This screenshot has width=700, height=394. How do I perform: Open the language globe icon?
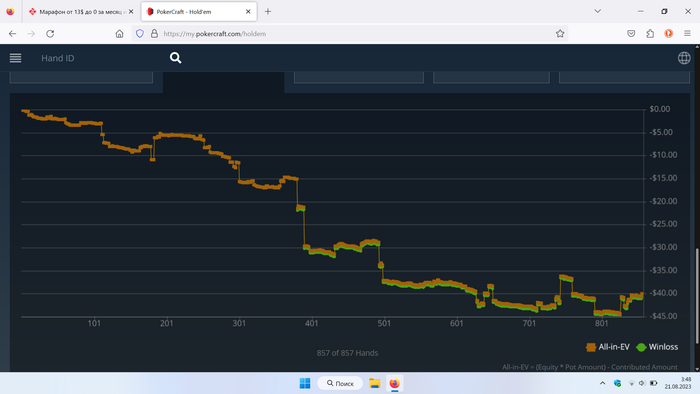[x=684, y=58]
